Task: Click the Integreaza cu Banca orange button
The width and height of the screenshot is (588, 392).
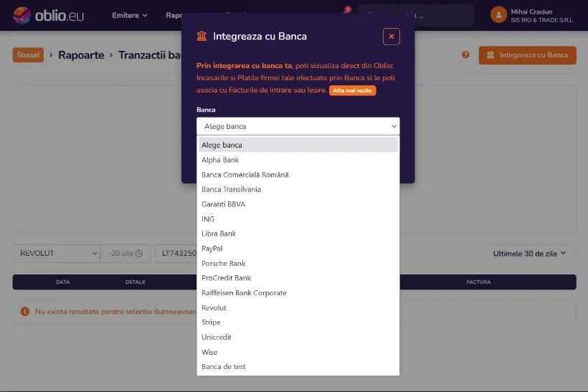Action: [527, 55]
